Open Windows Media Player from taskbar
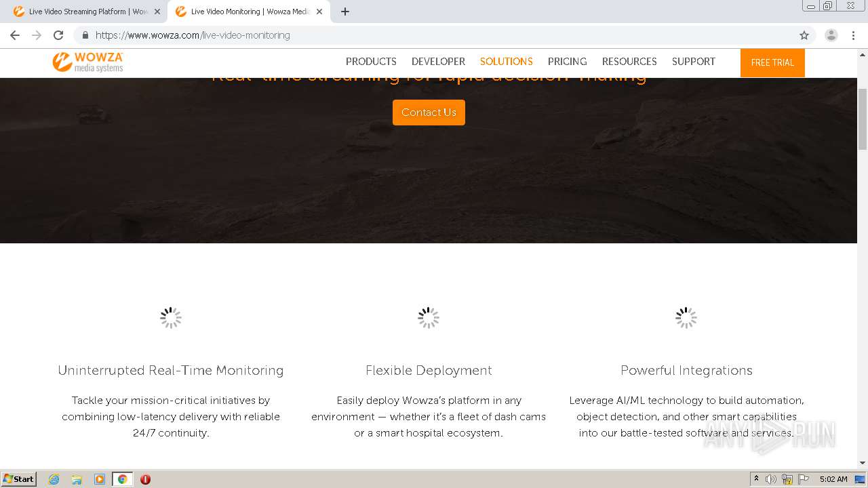 [100, 479]
